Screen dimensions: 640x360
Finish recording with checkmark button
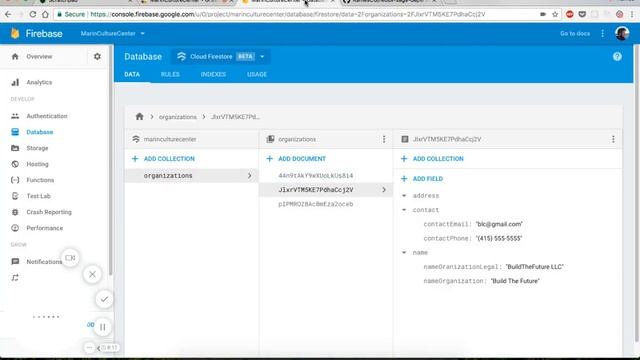pyautogui.click(x=104, y=299)
